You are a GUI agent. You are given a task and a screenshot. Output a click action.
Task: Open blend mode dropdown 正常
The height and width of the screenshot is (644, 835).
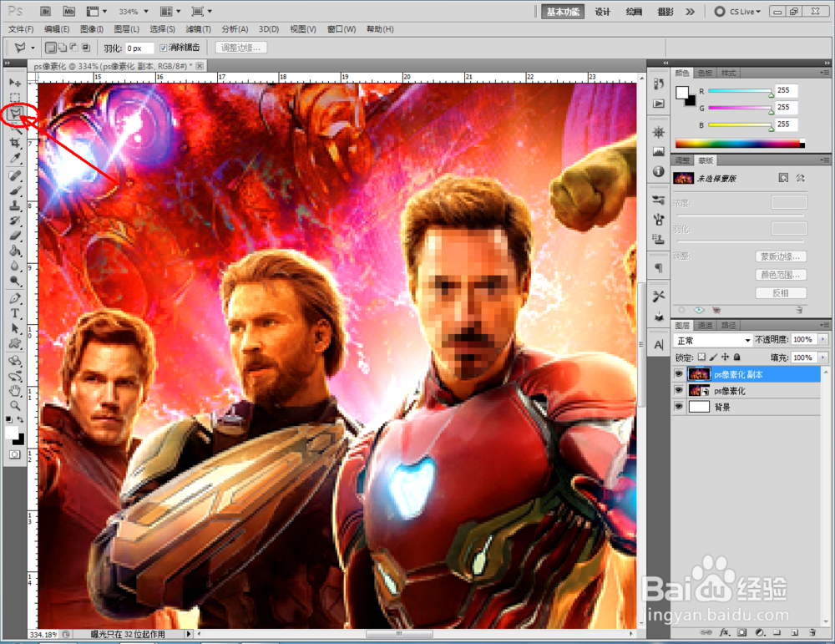coord(712,340)
